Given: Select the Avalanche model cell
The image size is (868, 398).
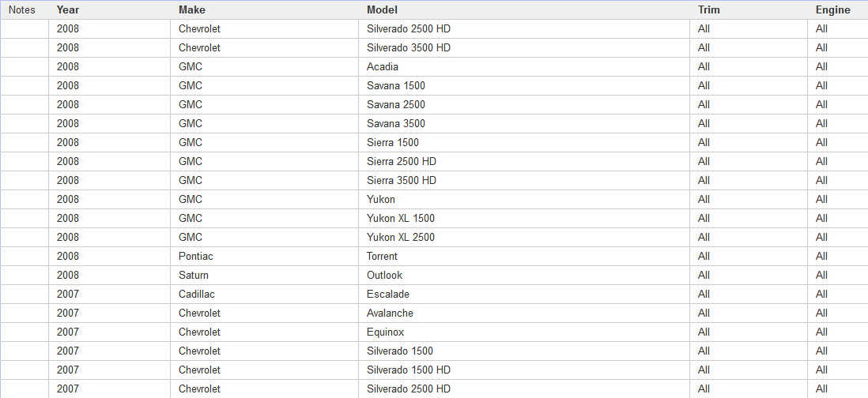Looking at the screenshot, I should pos(390,314).
